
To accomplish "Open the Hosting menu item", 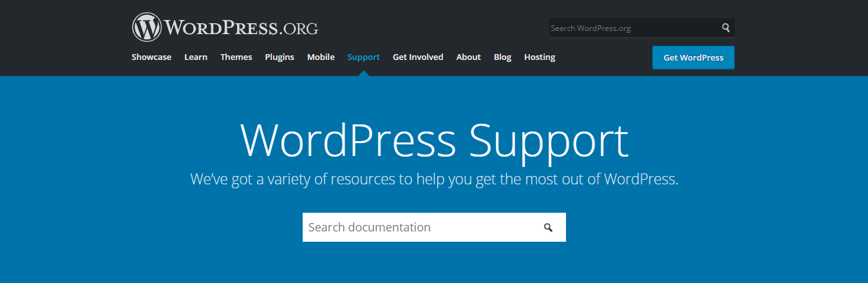I will coord(540,57).
